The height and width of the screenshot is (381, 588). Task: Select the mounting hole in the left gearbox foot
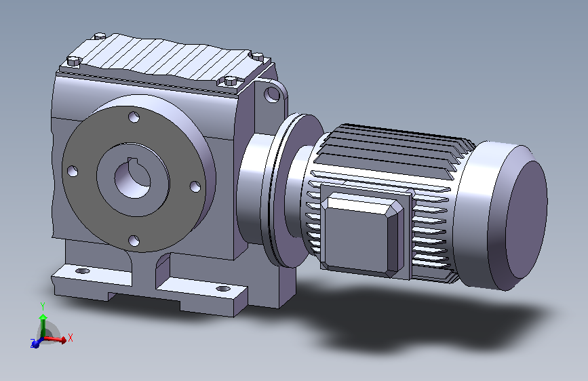(x=83, y=270)
